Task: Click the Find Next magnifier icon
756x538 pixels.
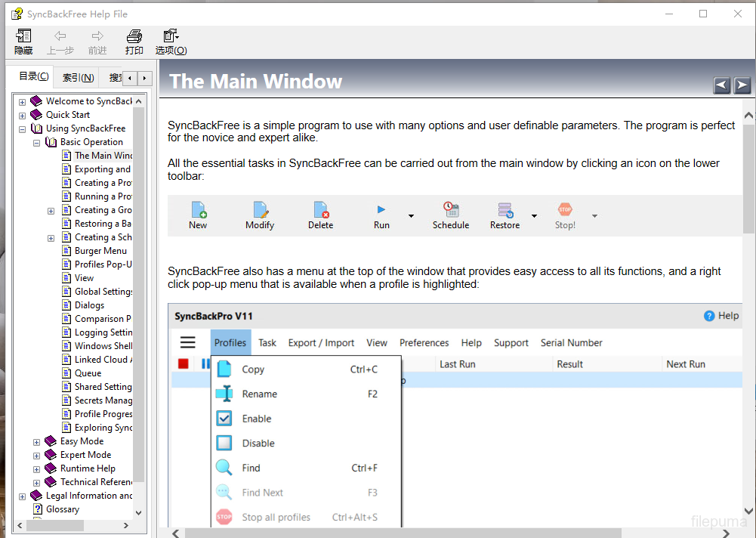Action: point(224,492)
